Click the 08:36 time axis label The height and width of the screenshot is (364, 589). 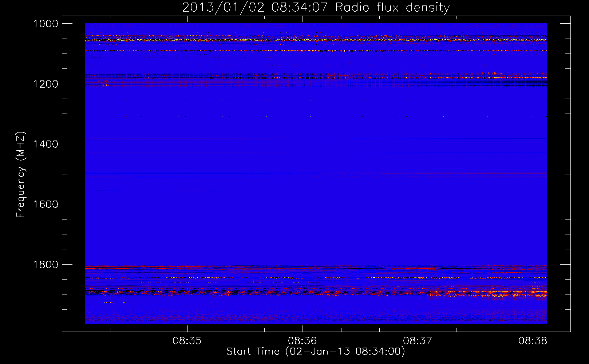(x=302, y=341)
